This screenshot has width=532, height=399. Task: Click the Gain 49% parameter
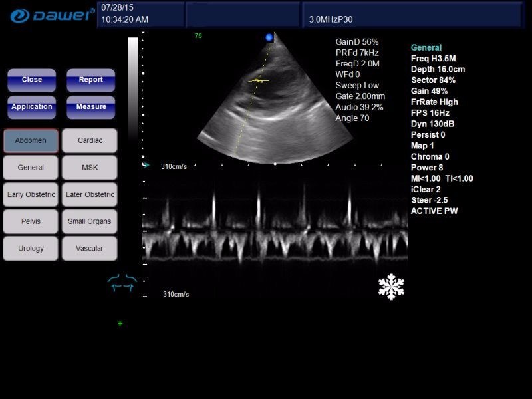429,91
